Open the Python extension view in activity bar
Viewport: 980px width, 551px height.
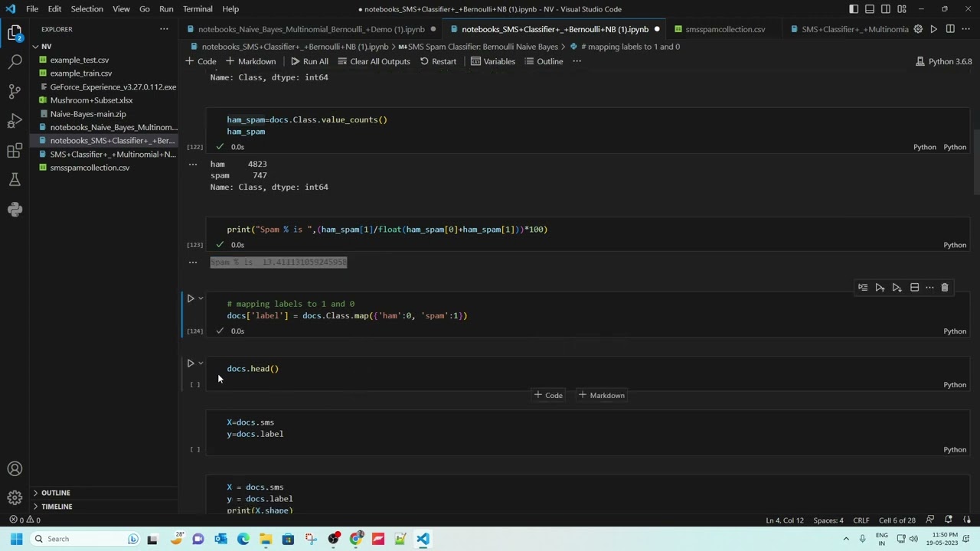click(15, 210)
